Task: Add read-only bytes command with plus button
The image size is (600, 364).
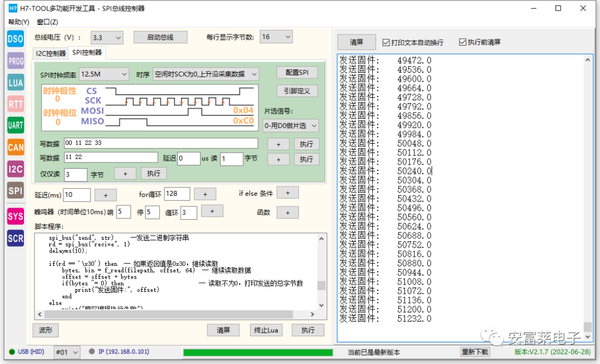Action: coord(125,174)
